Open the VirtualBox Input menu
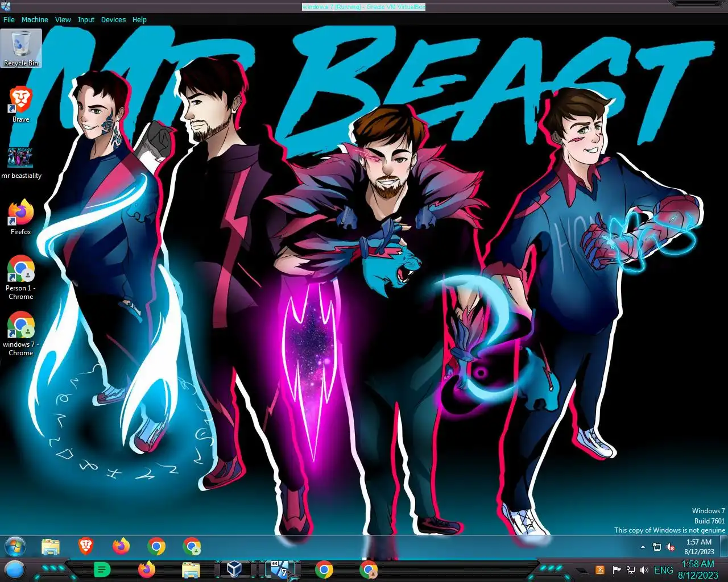The image size is (728, 582). coord(86,19)
